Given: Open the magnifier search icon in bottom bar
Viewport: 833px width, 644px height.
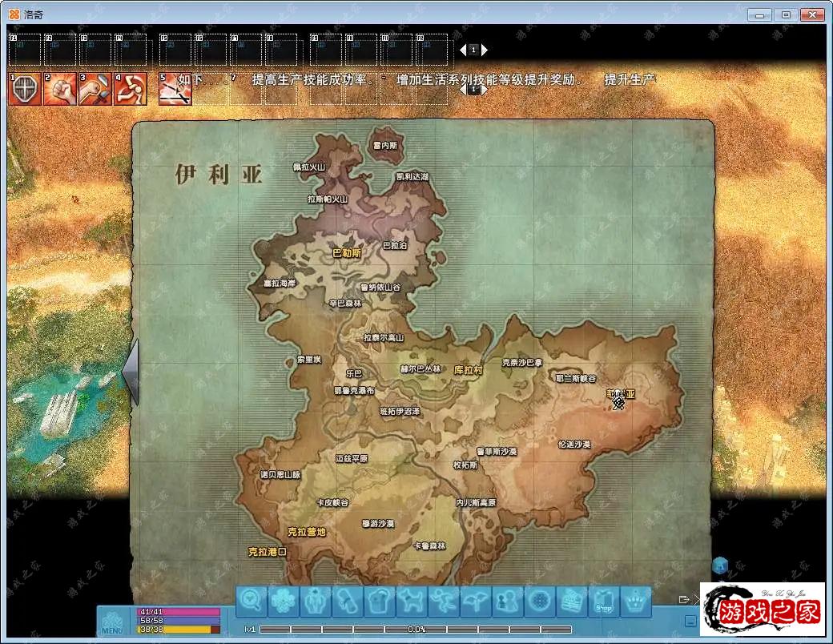Looking at the screenshot, I should pyautogui.click(x=252, y=601).
